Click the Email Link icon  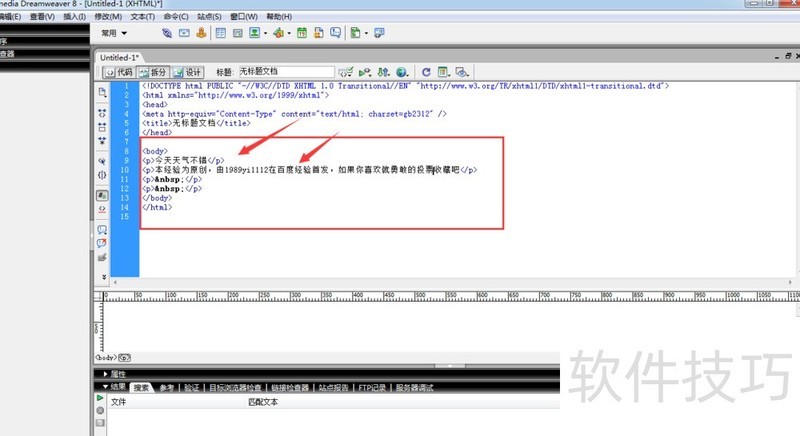coord(184,33)
